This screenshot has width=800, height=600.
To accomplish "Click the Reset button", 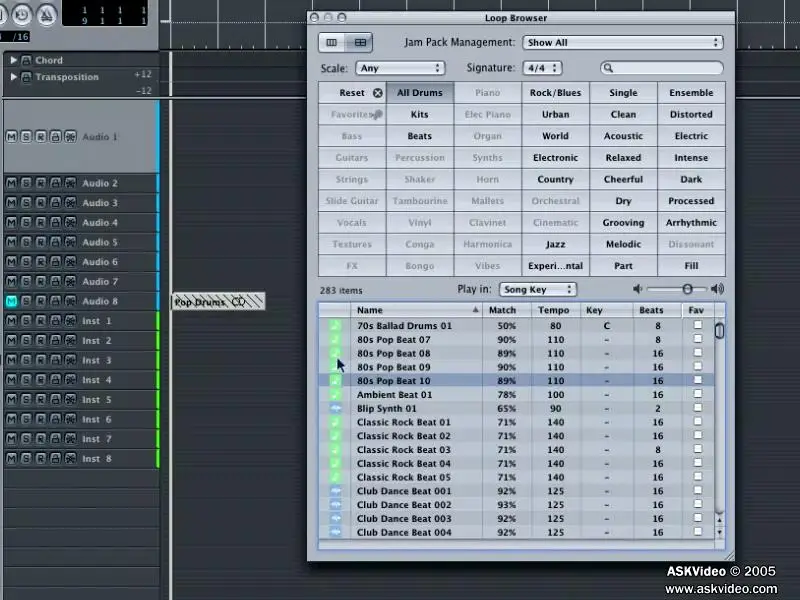I will (x=352, y=93).
